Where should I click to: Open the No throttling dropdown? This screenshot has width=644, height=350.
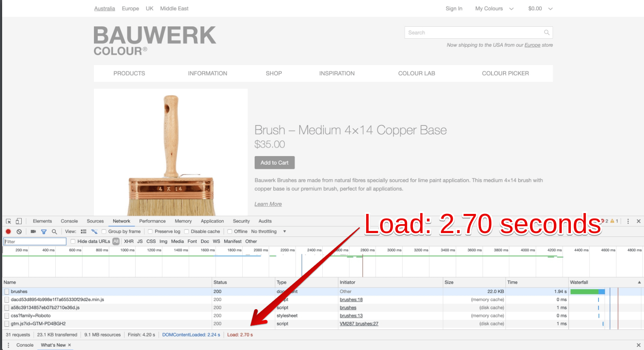[268, 231]
